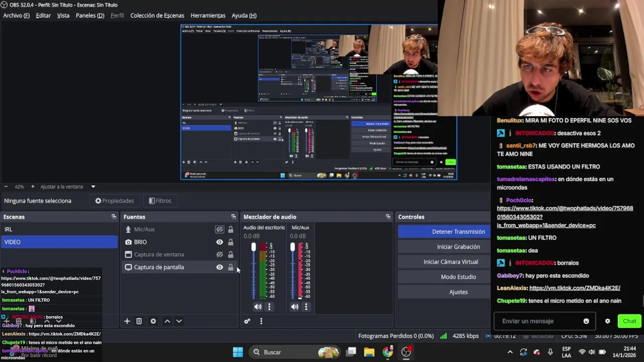
Task: Open the Herramientas menu
Action: click(208, 16)
